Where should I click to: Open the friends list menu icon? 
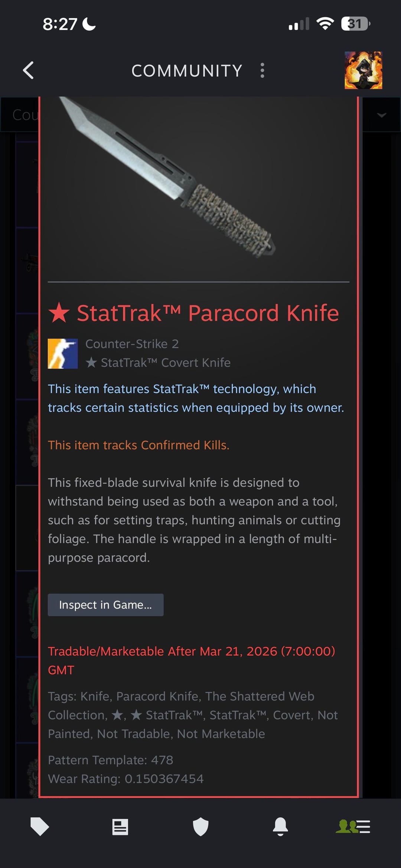coord(353,827)
